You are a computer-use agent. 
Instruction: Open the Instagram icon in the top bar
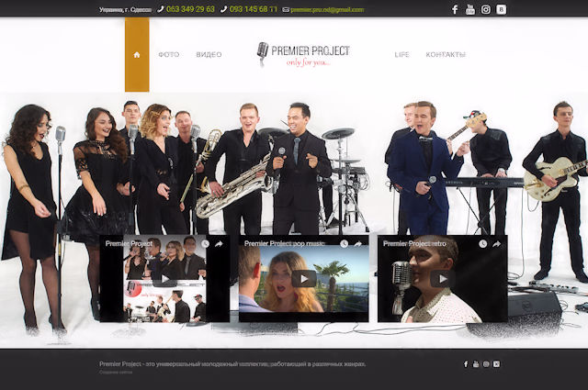pyautogui.click(x=485, y=9)
